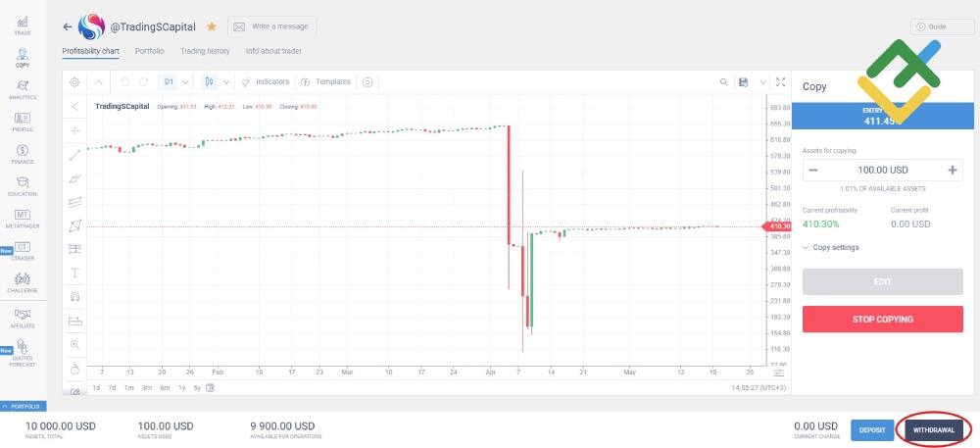Viewport: 980px width, 448px height.
Task: Toggle the magnet snap mode
Action: coord(75,296)
